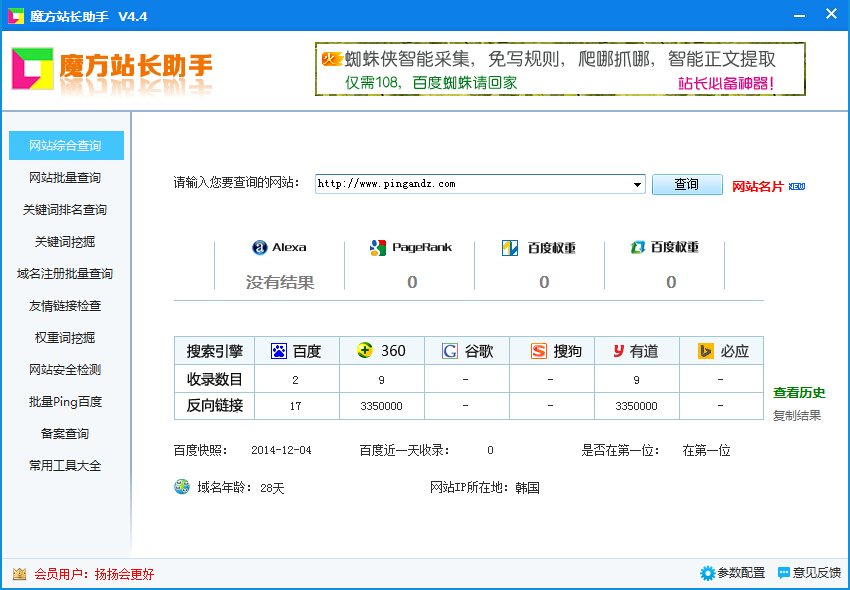The width and height of the screenshot is (850, 590).
Task: Click the 域名年龄 value 28天
Action: [x=272, y=488]
